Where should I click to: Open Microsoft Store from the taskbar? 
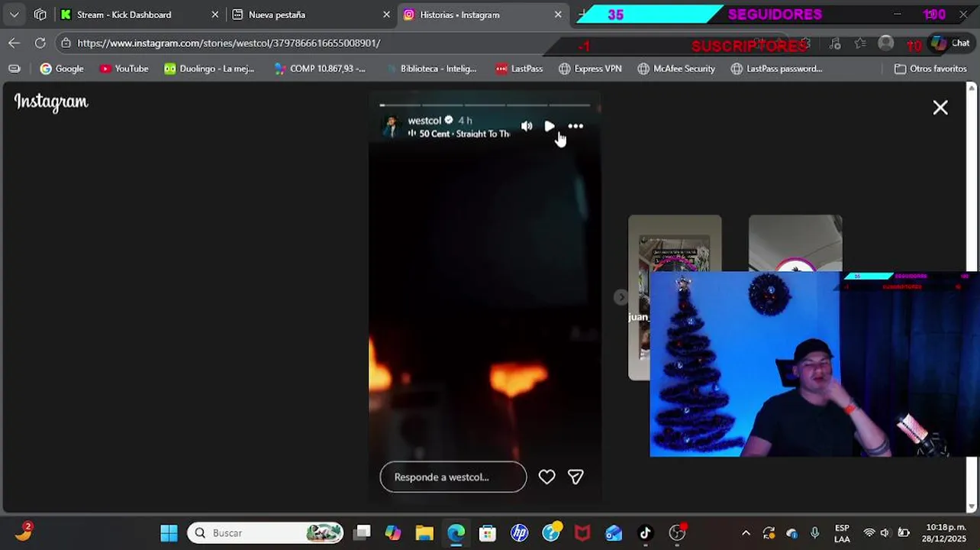pos(487,532)
